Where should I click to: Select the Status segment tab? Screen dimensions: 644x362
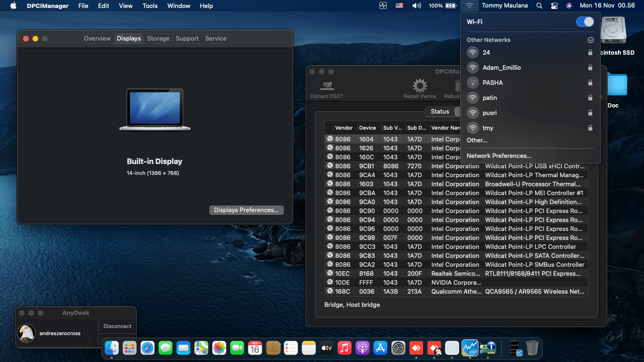pos(439,112)
